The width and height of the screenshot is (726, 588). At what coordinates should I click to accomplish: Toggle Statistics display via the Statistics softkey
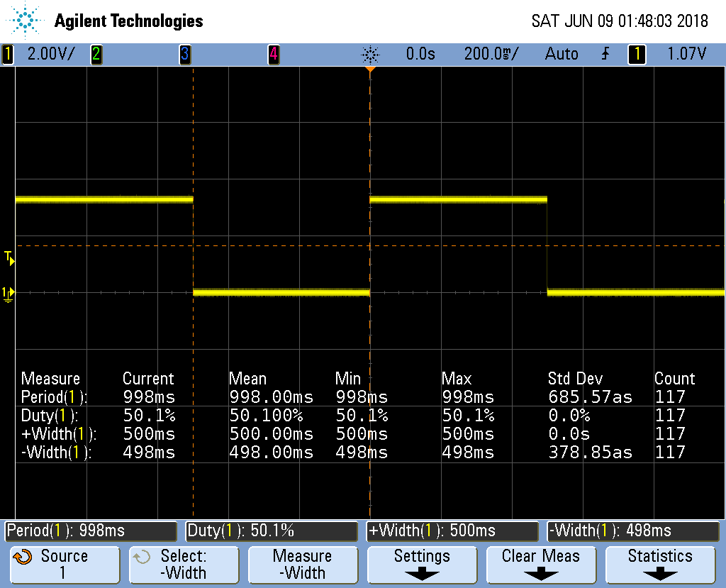(659, 565)
